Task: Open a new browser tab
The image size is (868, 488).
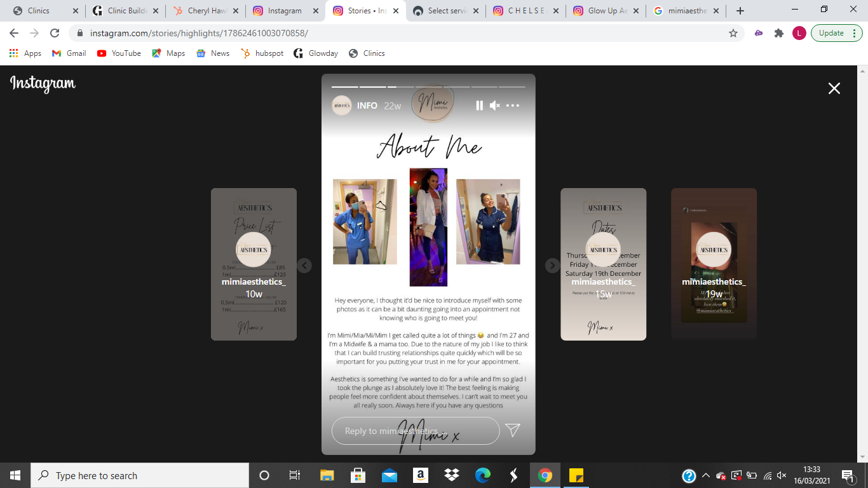Action: click(740, 11)
